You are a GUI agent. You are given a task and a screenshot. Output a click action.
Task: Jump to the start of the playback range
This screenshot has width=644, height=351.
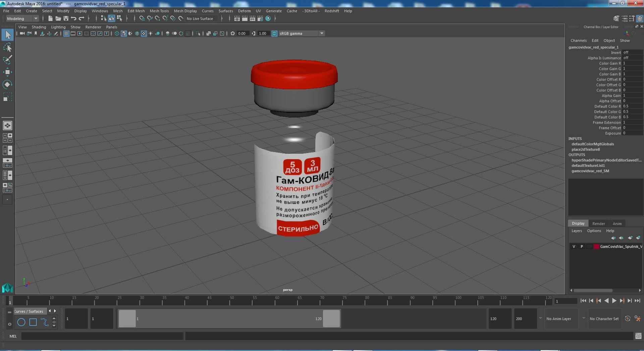[x=583, y=301]
